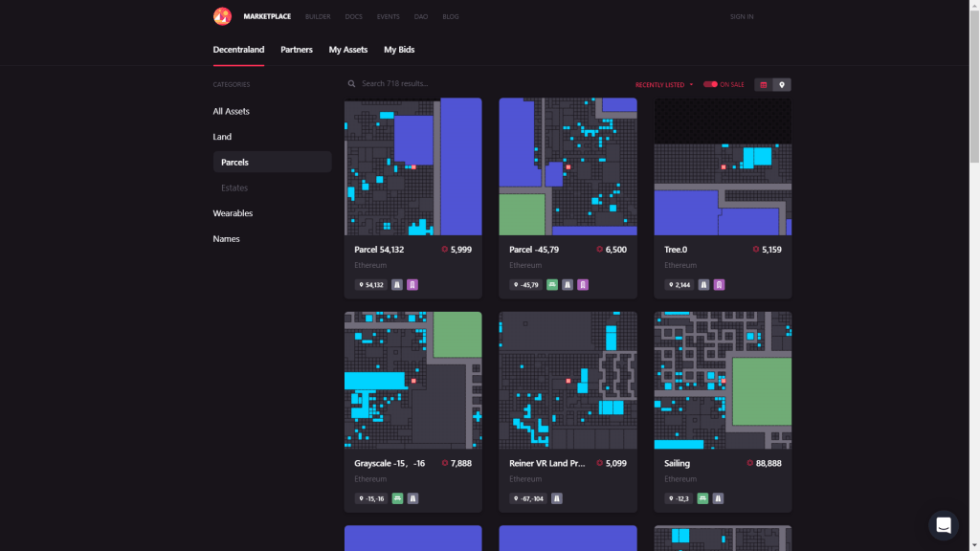Image resolution: width=980 pixels, height=551 pixels.
Task: Click the -45,79 coordinates badge
Action: pyautogui.click(x=525, y=285)
